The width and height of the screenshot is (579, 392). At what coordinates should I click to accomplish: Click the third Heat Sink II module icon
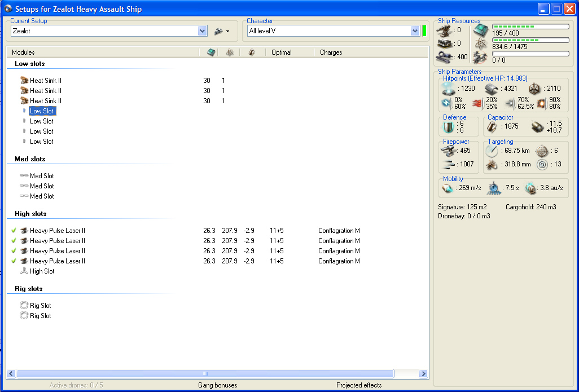(x=24, y=100)
